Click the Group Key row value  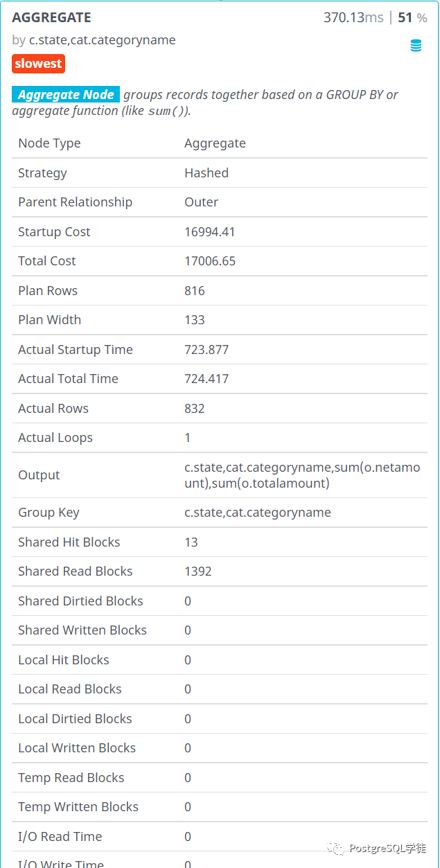coord(258,513)
